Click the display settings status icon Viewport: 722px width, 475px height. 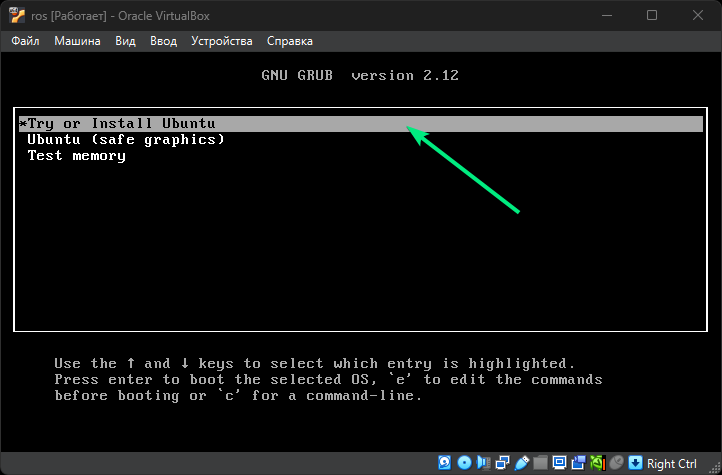point(559,463)
